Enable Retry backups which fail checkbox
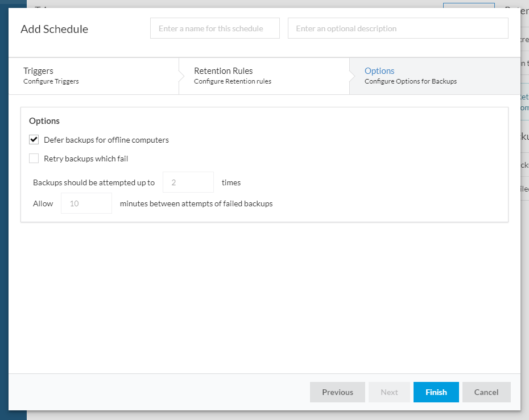The width and height of the screenshot is (529, 420). 34,159
